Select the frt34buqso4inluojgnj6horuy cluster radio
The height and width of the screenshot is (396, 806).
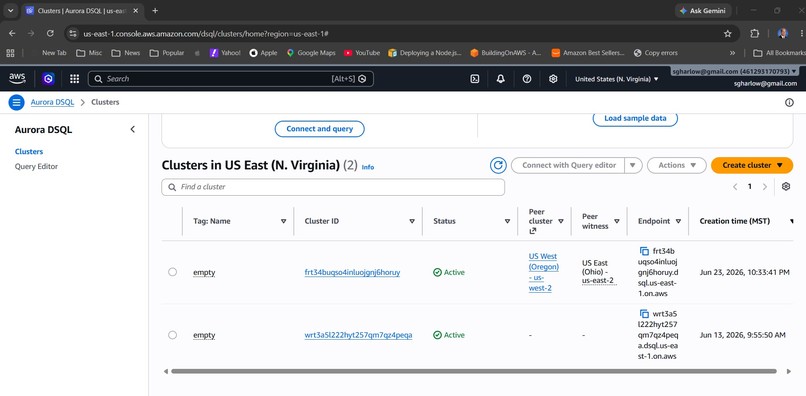pos(172,272)
